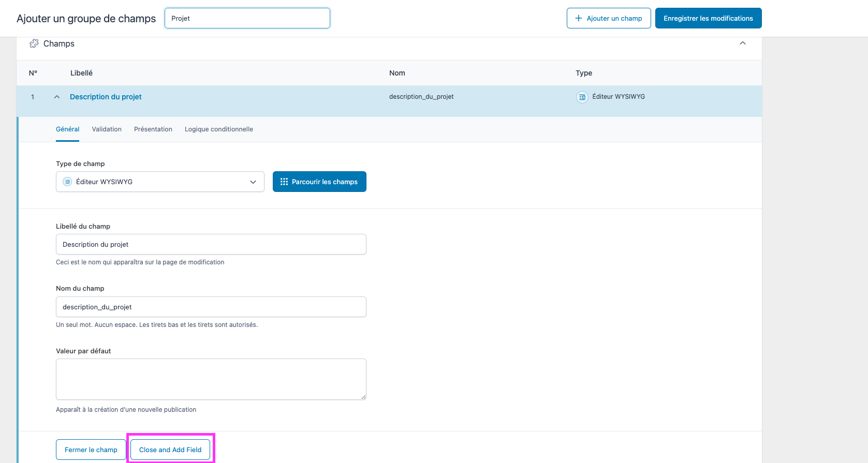
Task: Click the Valeur par défaut textarea
Action: tap(211, 379)
